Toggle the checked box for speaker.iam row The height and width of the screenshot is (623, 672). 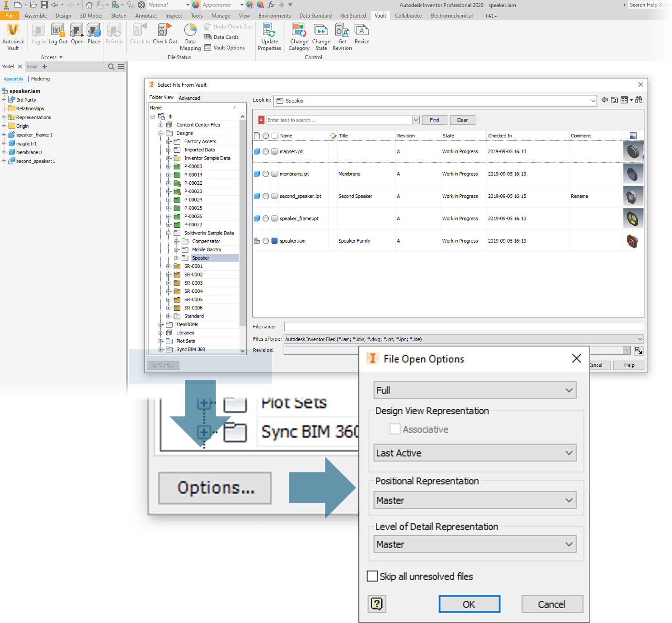coord(274,241)
